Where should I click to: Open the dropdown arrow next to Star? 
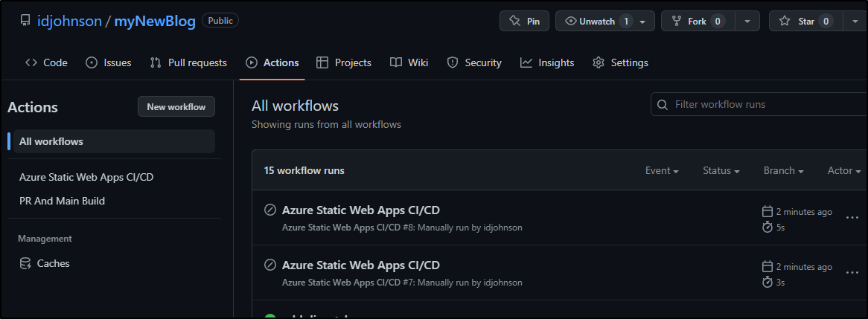(854, 22)
